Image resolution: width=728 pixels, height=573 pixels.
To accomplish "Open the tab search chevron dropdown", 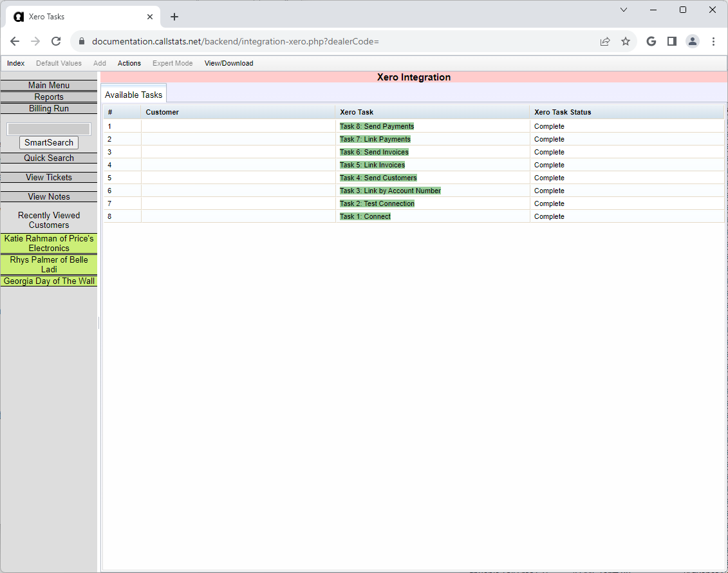I will click(x=623, y=10).
